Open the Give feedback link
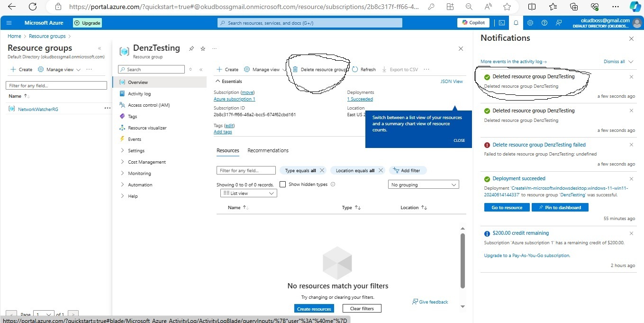 pos(430,302)
